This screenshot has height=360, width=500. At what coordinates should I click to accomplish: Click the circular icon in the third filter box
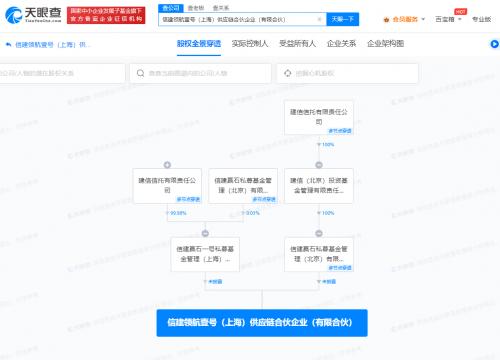[x=288, y=73]
